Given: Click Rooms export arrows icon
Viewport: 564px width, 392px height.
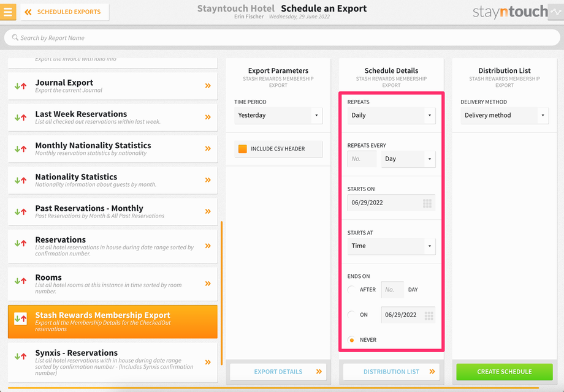Looking at the screenshot, I should pyautogui.click(x=20, y=281).
